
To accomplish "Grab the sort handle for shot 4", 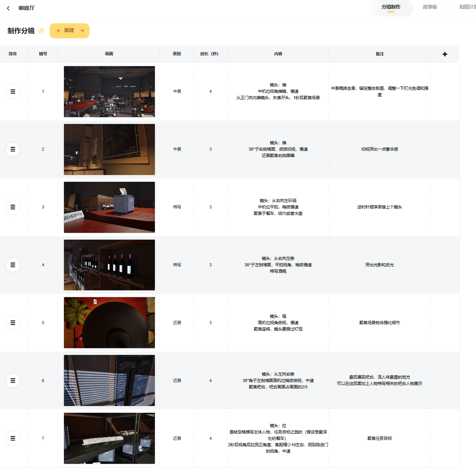I will click(13, 265).
